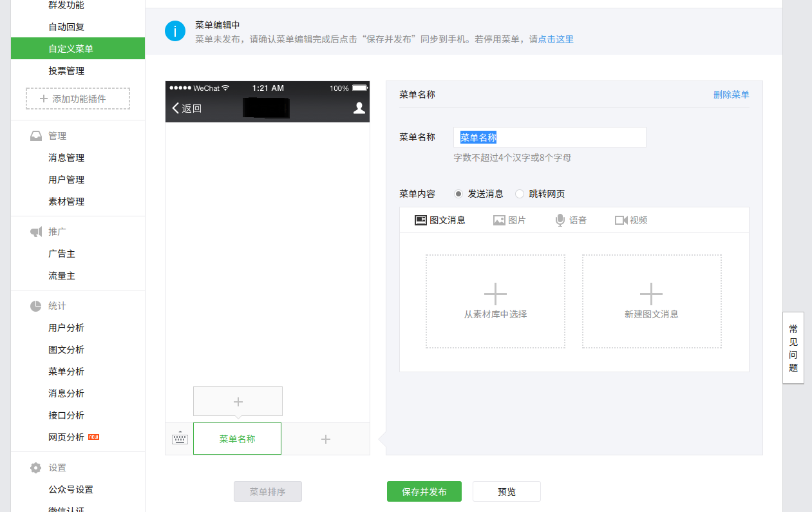Click the 推广 speaker icon in the sidebar
The width and height of the screenshot is (812, 512).
(35, 231)
